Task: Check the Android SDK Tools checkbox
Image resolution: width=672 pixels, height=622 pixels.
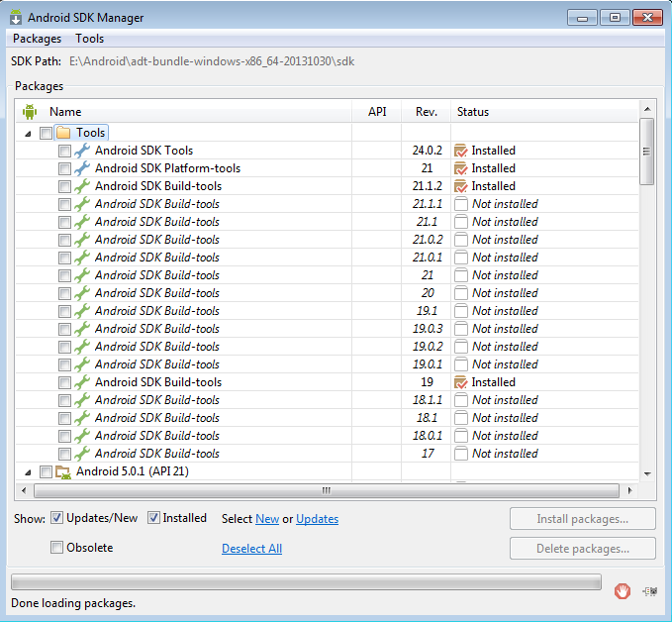Action: tap(64, 151)
